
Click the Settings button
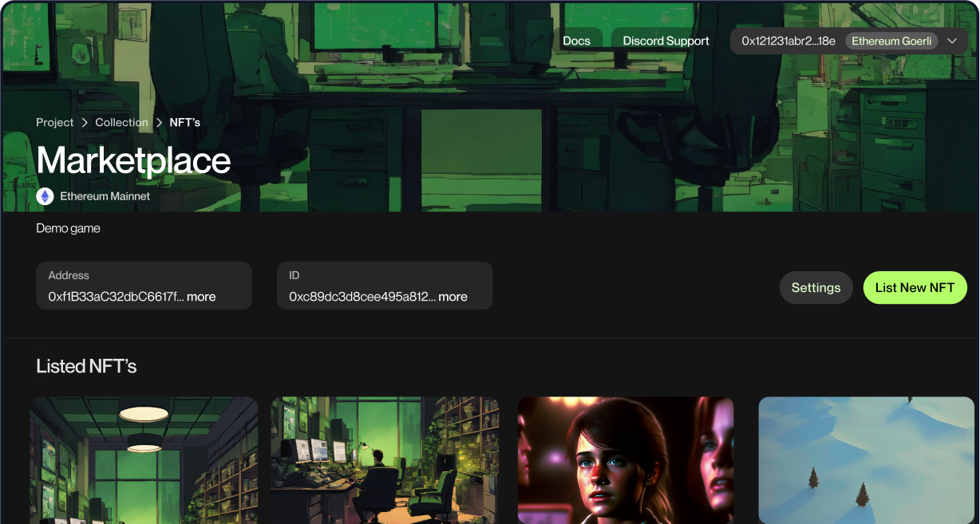coord(816,287)
